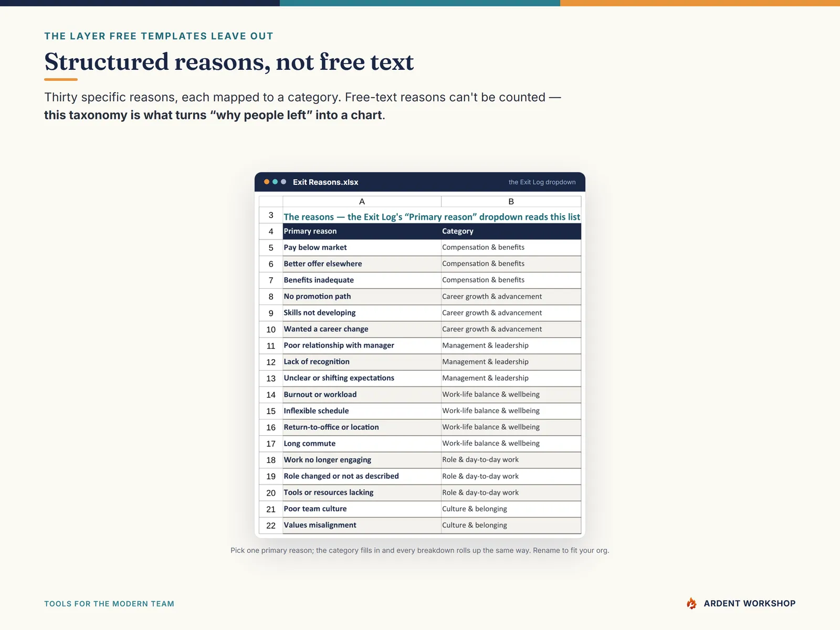Select column B header
This screenshot has width=840, height=630.
tap(511, 202)
